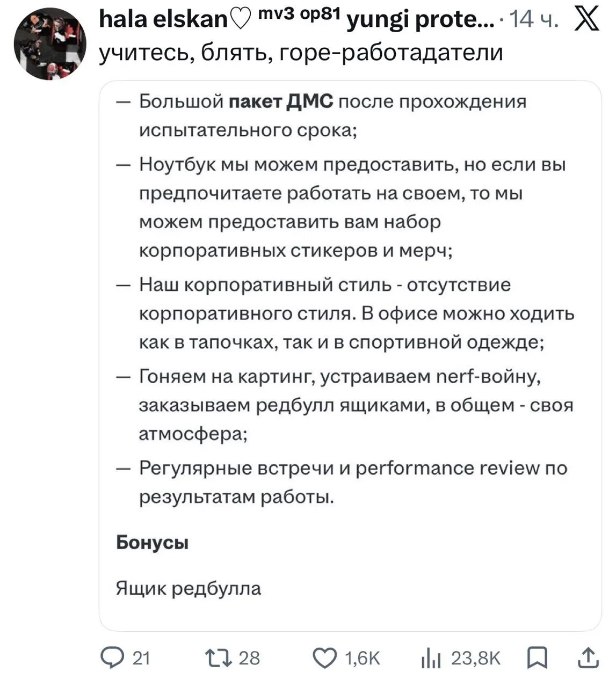Repost this tweet with the retweet icon

219,657
